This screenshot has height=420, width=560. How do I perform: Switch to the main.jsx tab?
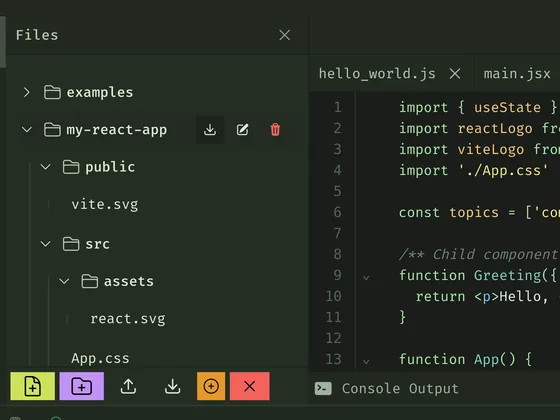click(x=517, y=74)
